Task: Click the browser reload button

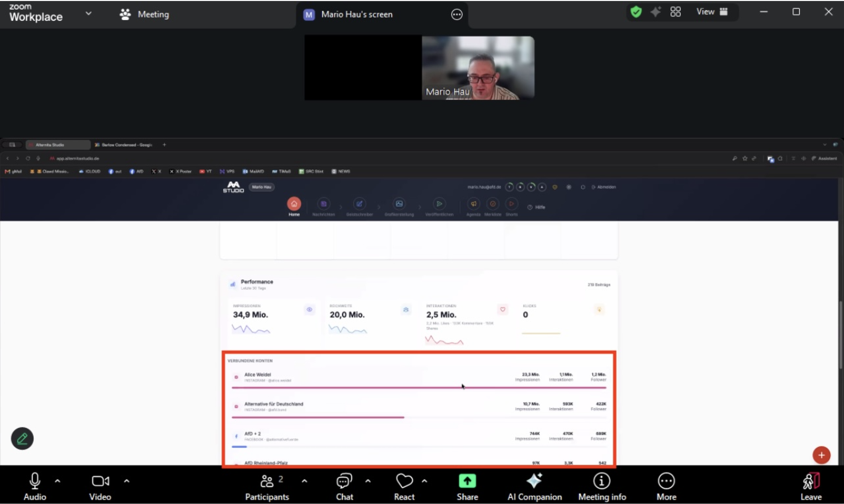Action: [x=28, y=159]
